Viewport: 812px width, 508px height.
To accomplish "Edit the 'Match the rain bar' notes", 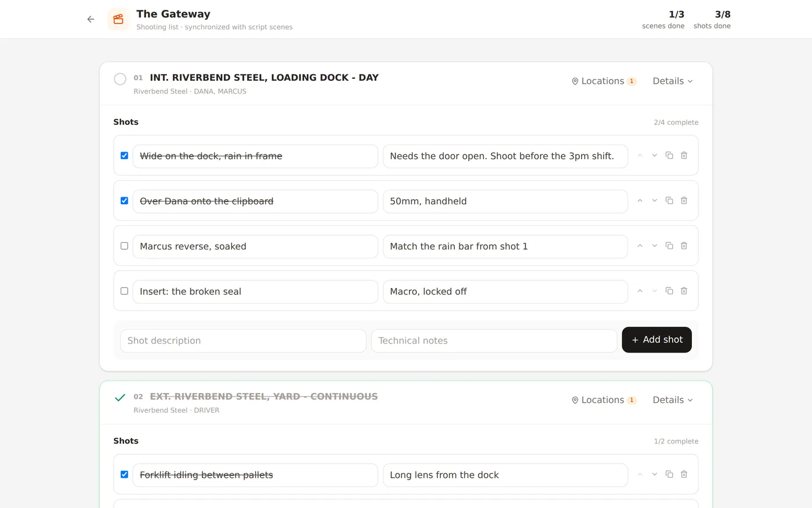I will point(505,247).
